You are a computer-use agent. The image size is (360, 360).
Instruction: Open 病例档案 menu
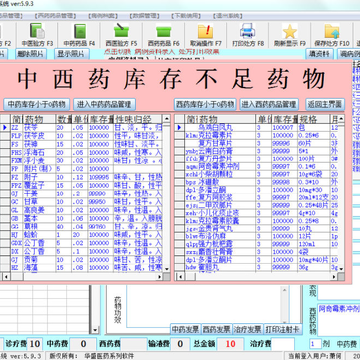pos(103,16)
